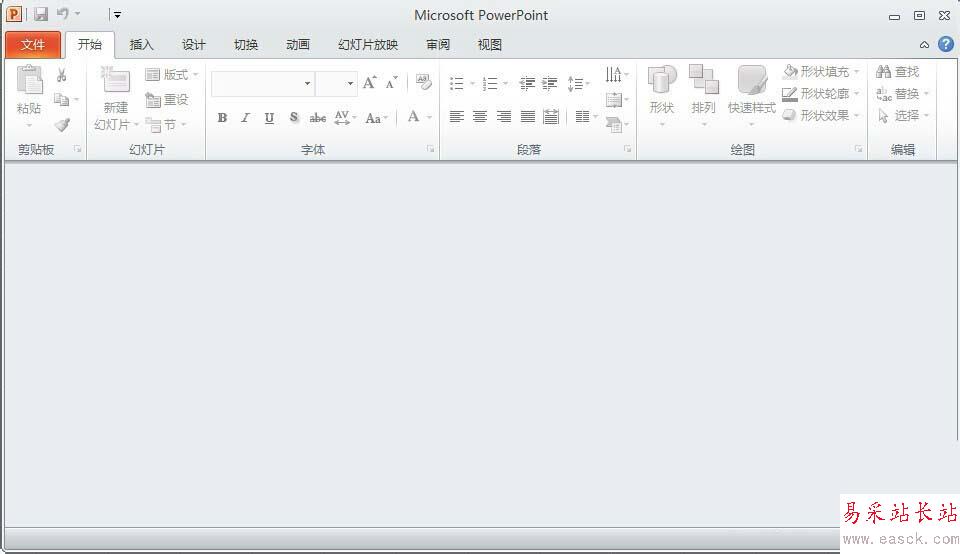Center-align text in the paragraph group
Viewport: 960px width, 554px height.
[x=480, y=116]
